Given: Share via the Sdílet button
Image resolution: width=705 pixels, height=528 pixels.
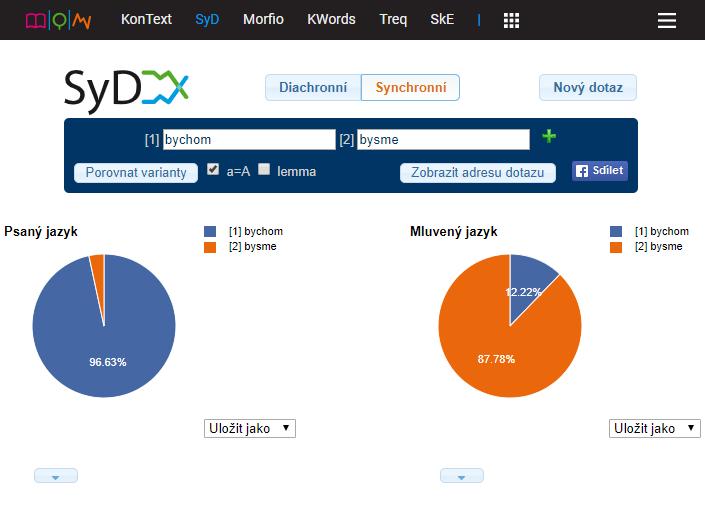Looking at the screenshot, I should 600,171.
